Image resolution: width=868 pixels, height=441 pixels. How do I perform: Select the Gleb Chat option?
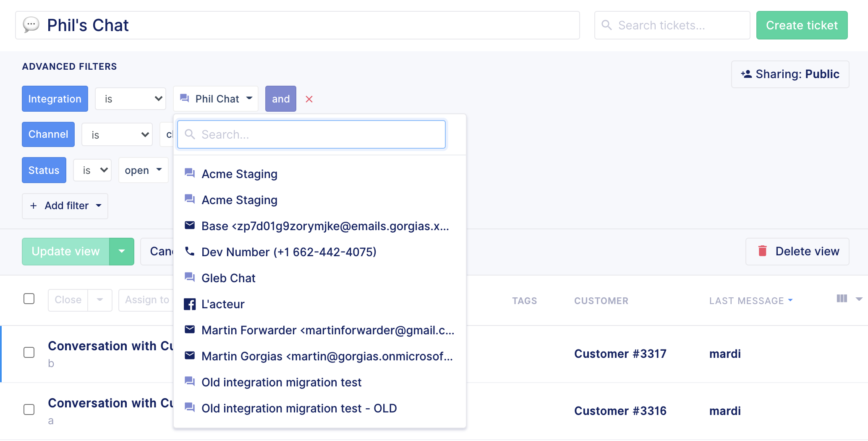(x=320, y=278)
